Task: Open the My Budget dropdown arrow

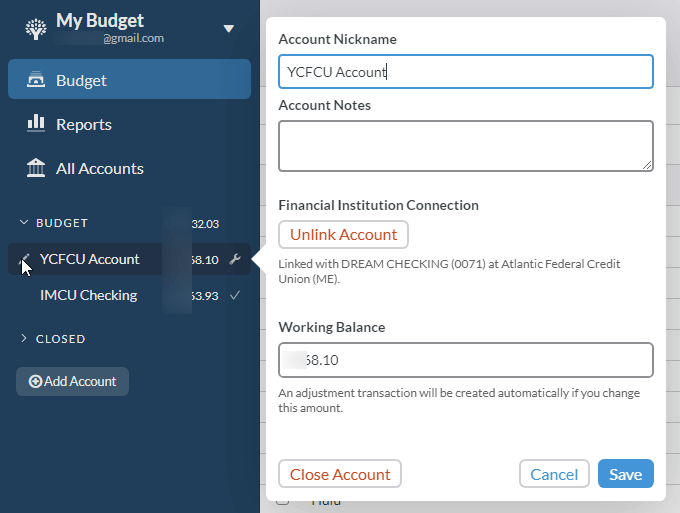Action: point(228,29)
